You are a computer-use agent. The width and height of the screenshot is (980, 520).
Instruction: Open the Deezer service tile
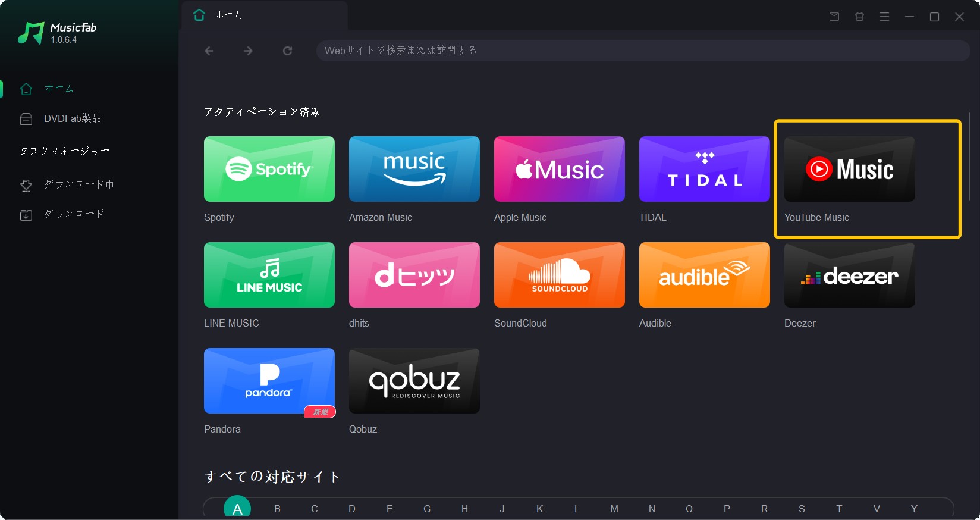pos(849,275)
